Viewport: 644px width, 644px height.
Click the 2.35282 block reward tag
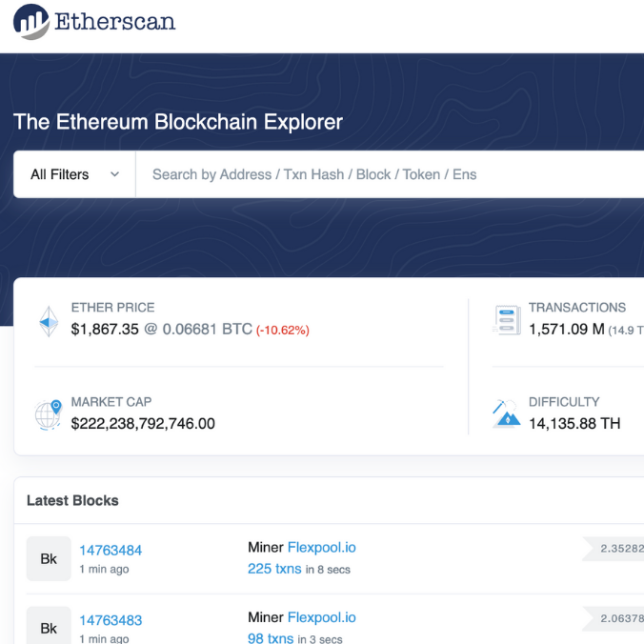tap(614, 549)
